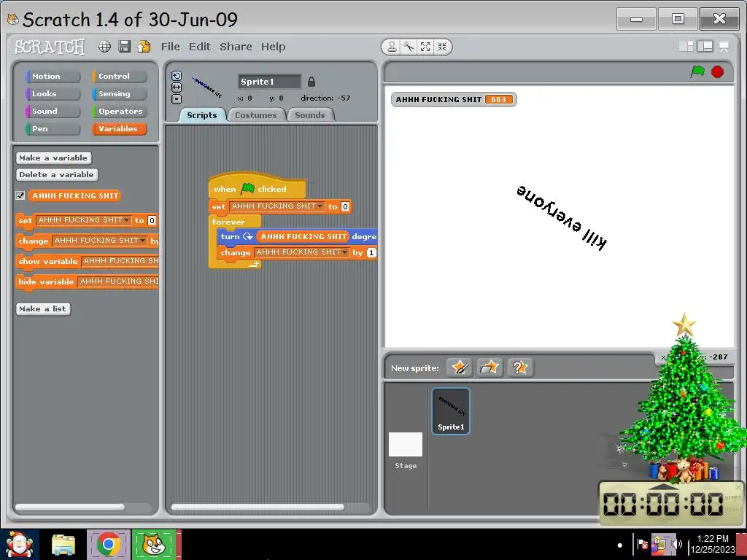Select the duplicate stamp tool
Image resolution: width=747 pixels, height=560 pixels.
pos(392,47)
